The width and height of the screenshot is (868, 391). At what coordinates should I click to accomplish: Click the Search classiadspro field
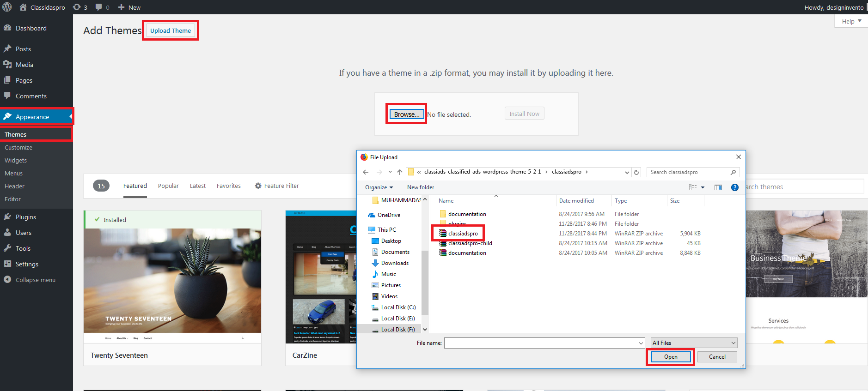(693, 172)
